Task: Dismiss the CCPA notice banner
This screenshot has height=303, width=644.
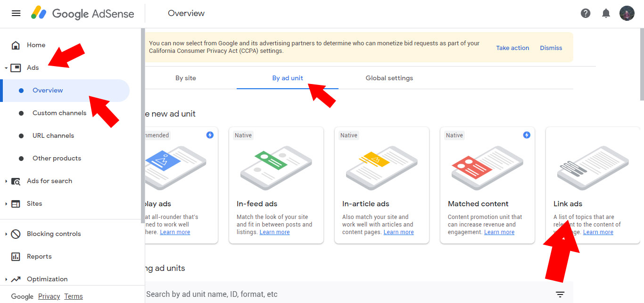Action: (x=551, y=48)
